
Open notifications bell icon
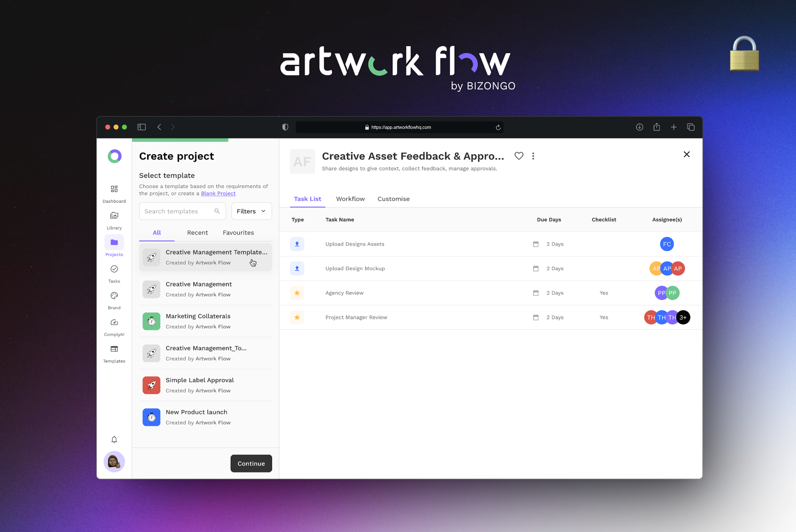[114, 440]
